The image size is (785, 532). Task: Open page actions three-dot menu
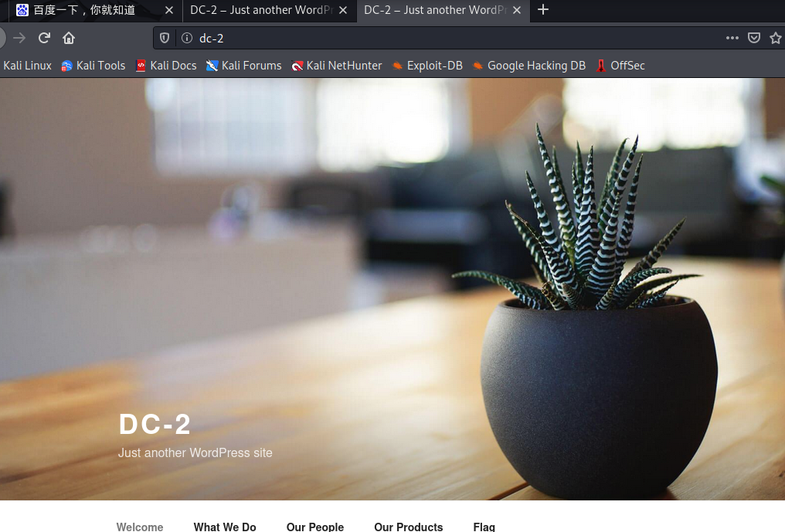tap(732, 38)
